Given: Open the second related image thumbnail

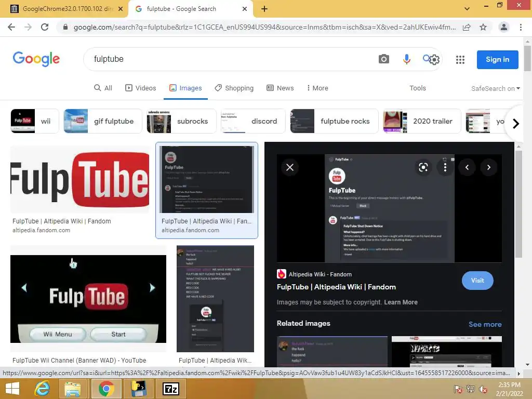Looking at the screenshot, I should [446, 352].
